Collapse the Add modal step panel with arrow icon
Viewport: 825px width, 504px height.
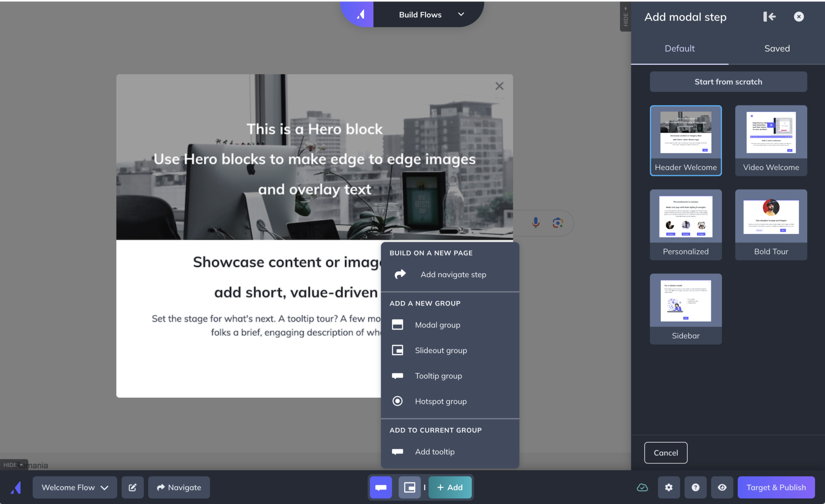pyautogui.click(x=769, y=17)
